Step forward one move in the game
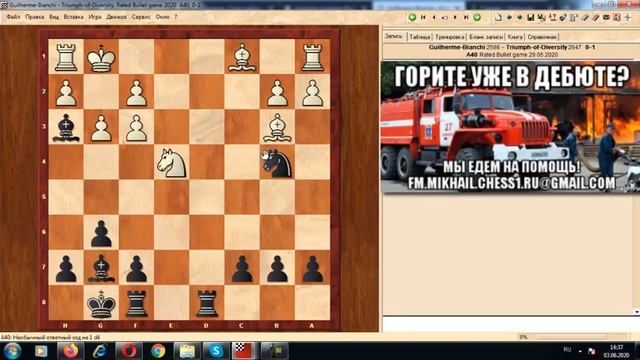This screenshot has width=640, height=360. (455, 17)
